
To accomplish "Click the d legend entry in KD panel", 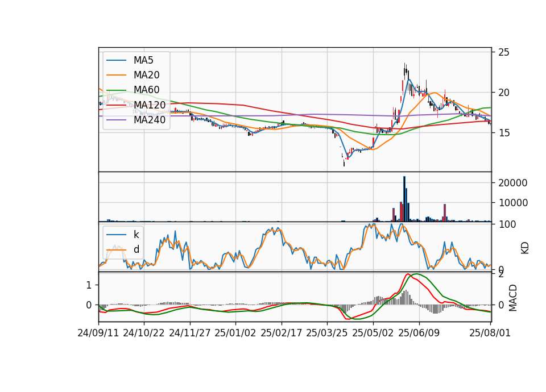I will [x=123, y=249].
